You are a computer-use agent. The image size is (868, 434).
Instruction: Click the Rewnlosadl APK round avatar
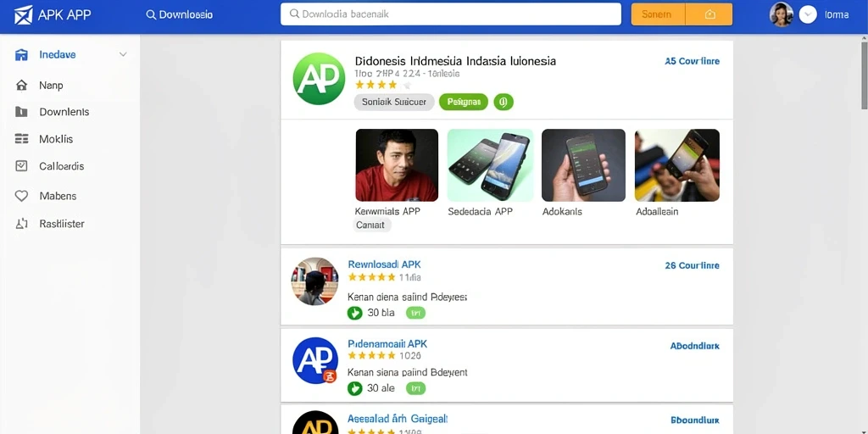(314, 281)
